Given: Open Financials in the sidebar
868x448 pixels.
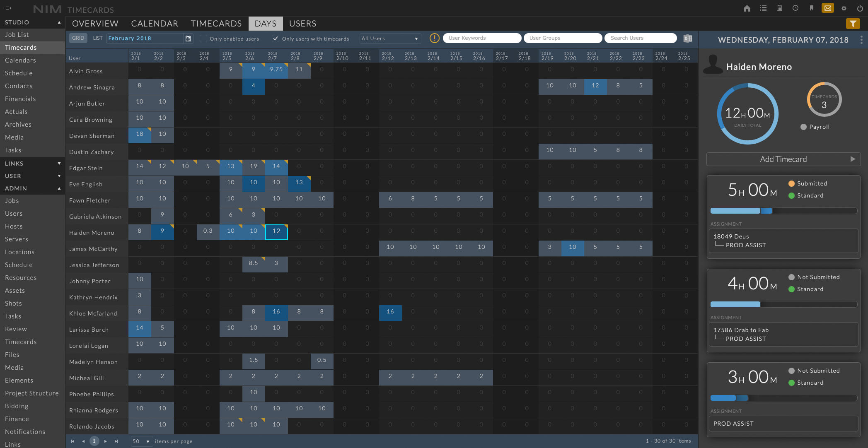Looking at the screenshot, I should [20, 99].
